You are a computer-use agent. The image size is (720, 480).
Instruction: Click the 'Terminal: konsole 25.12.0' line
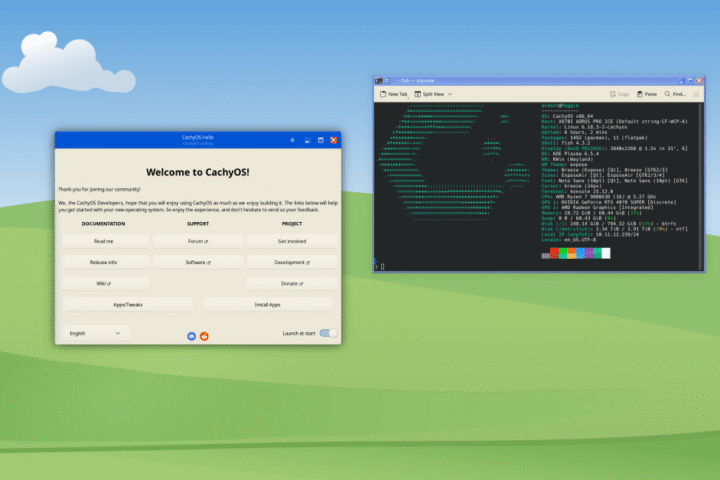click(x=577, y=191)
